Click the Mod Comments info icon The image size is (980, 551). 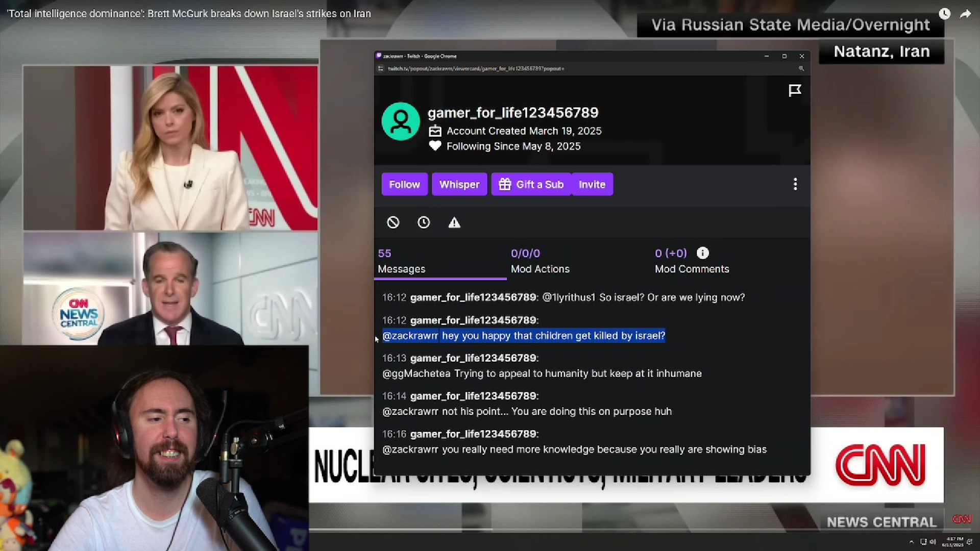pyautogui.click(x=703, y=253)
